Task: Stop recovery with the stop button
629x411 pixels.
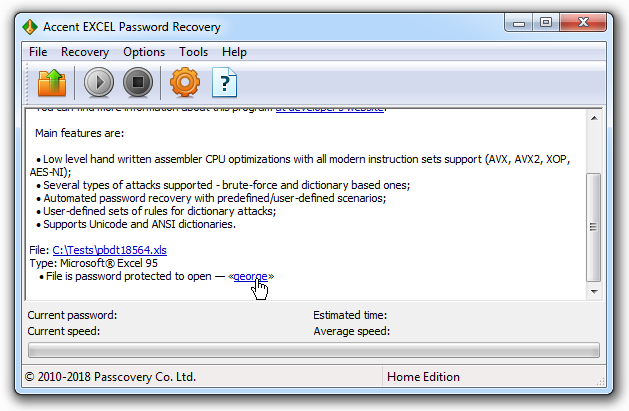Action: (138, 83)
